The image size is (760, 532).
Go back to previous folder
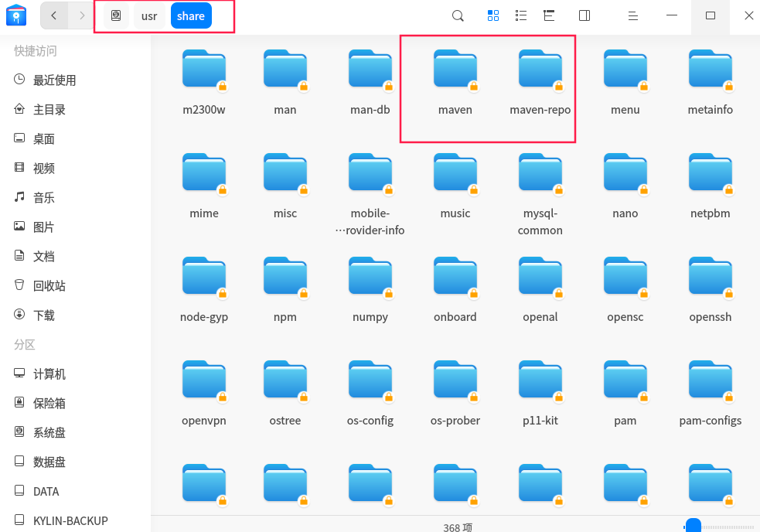[x=54, y=15]
